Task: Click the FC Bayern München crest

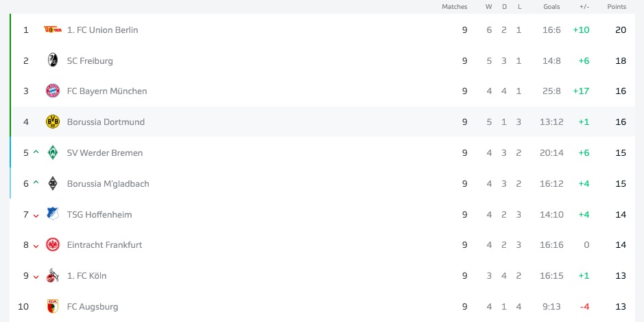Action: point(52,91)
